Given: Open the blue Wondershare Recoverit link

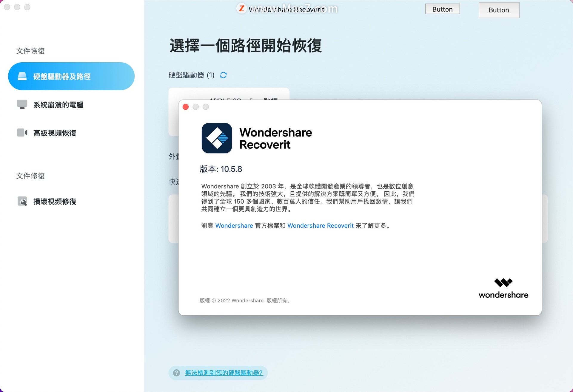Looking at the screenshot, I should point(320,226).
